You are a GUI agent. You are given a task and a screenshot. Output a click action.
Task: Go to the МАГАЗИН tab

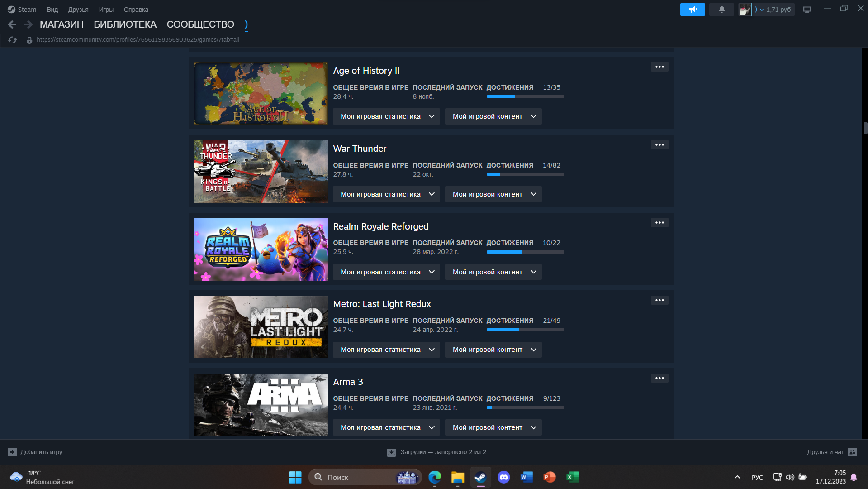[x=62, y=24]
